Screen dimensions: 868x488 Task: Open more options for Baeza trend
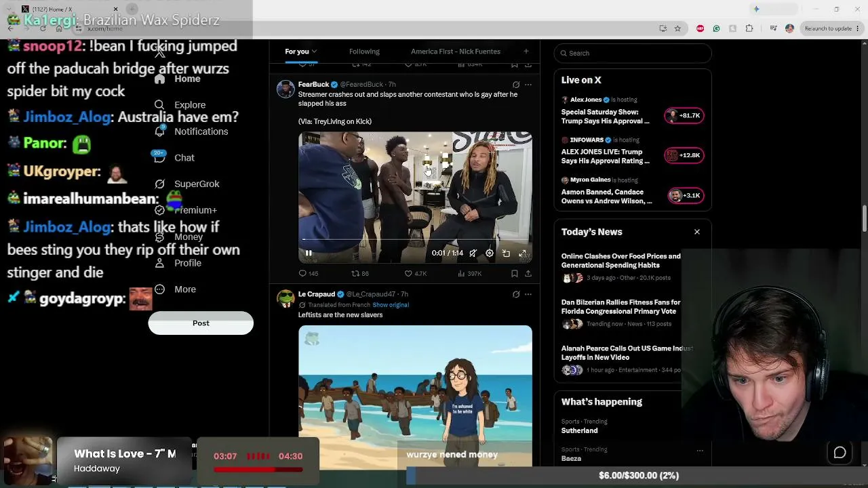point(700,451)
